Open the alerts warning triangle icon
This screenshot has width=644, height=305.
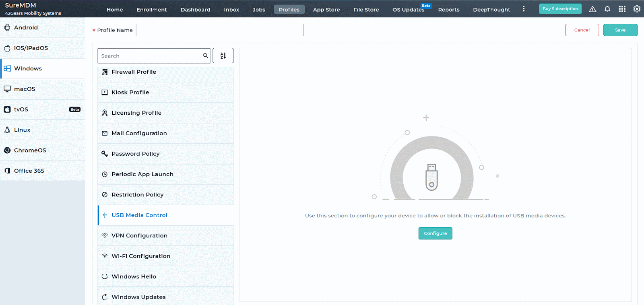click(x=592, y=9)
